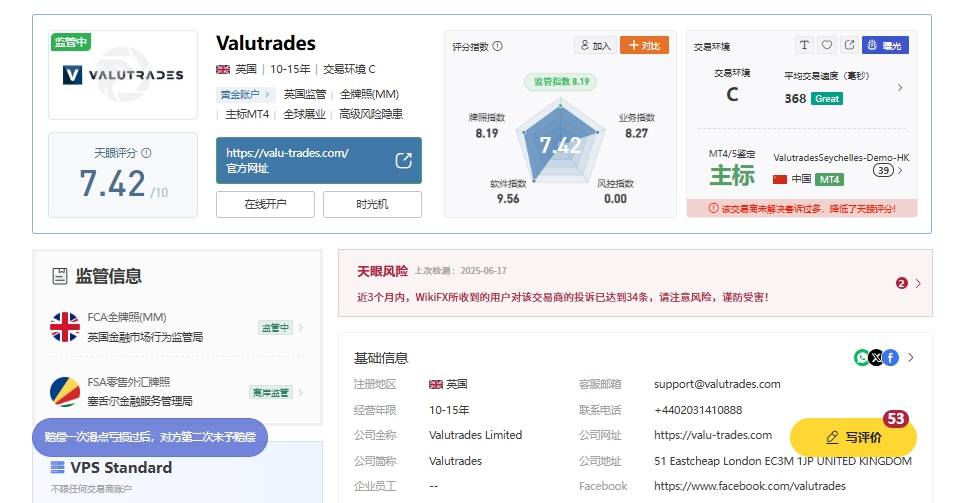Click the 软件指数 9.56 value
The height and width of the screenshot is (503, 956).
(x=508, y=199)
